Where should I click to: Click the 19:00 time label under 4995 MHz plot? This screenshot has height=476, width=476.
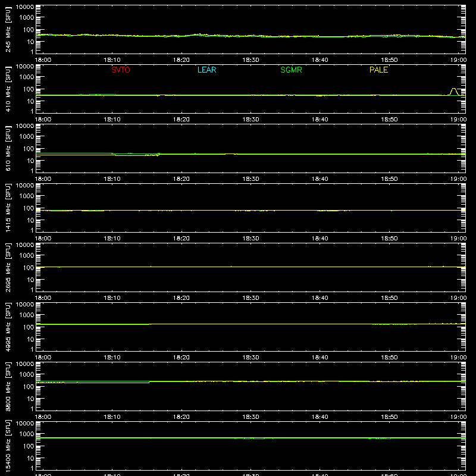pos(458,358)
